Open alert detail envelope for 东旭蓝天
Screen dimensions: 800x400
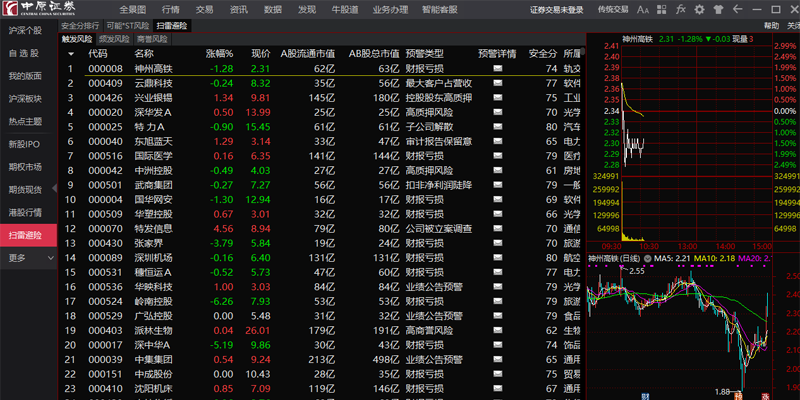497,141
